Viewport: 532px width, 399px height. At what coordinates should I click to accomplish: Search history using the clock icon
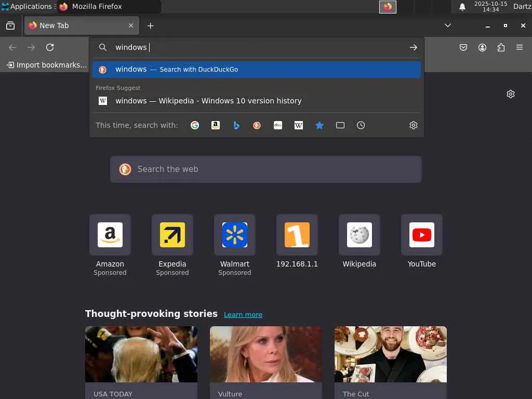click(361, 125)
